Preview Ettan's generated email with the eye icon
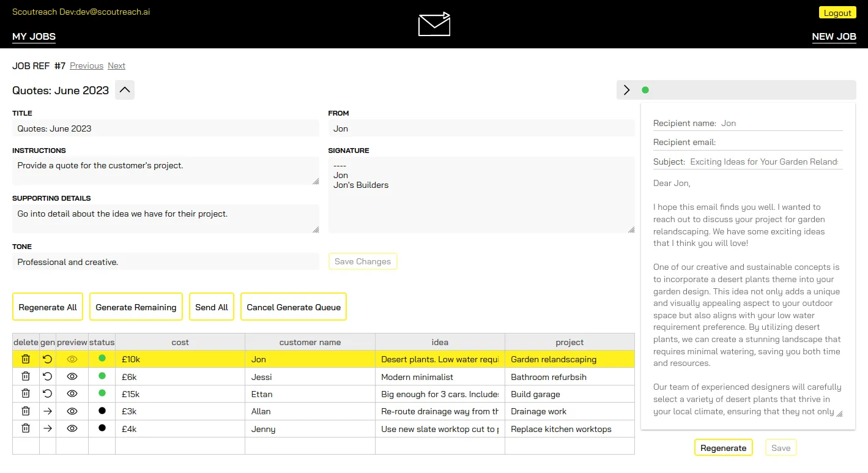Screen dimensions: 868x473 coord(72,393)
